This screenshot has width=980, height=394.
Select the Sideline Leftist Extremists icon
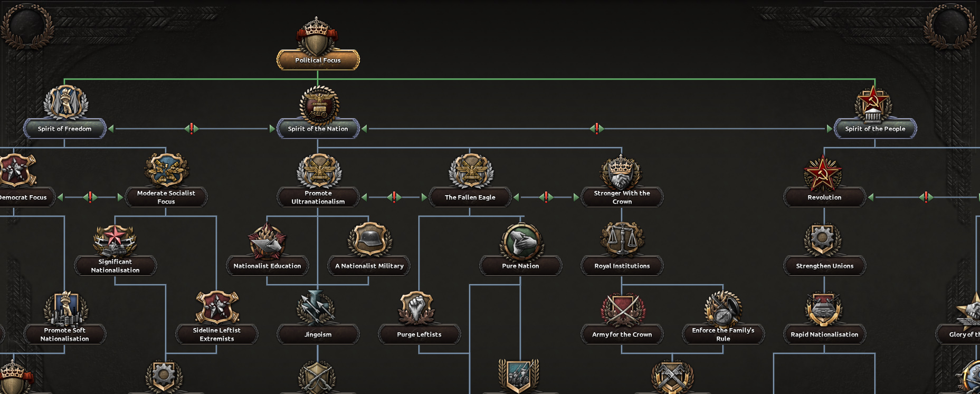point(217,307)
